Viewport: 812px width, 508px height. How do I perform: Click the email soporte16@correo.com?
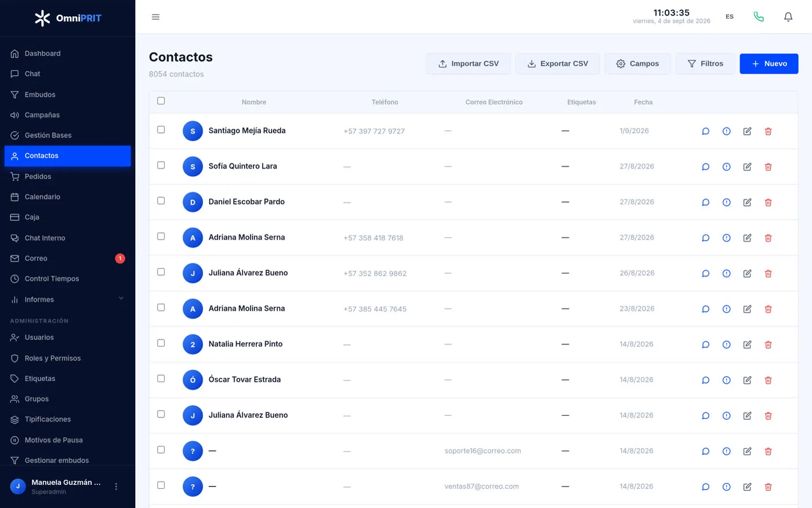click(483, 451)
